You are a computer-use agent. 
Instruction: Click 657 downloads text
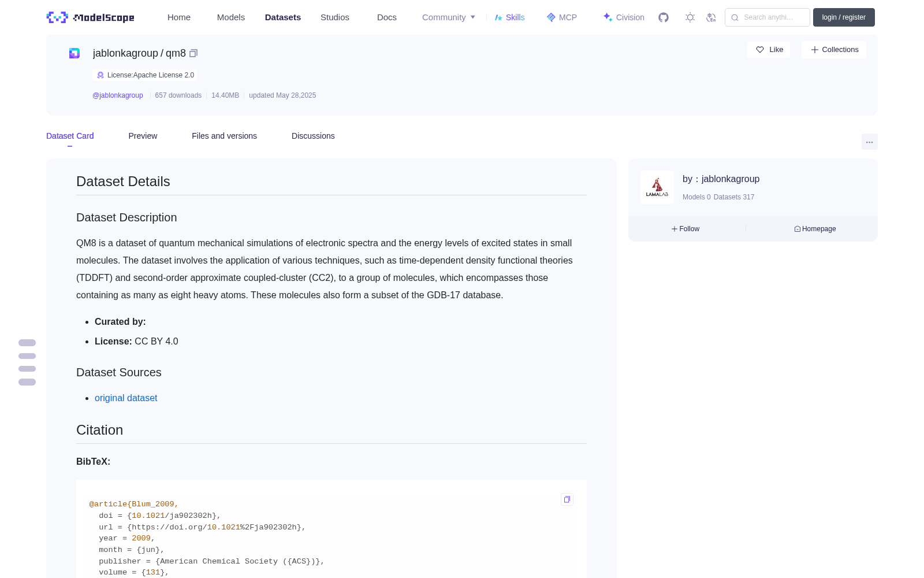point(178,95)
